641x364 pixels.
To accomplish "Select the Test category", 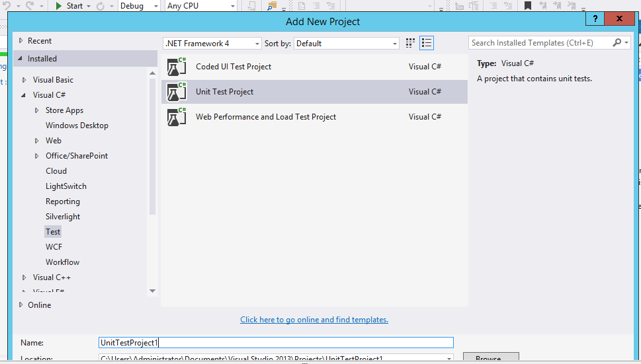I will 53,232.
